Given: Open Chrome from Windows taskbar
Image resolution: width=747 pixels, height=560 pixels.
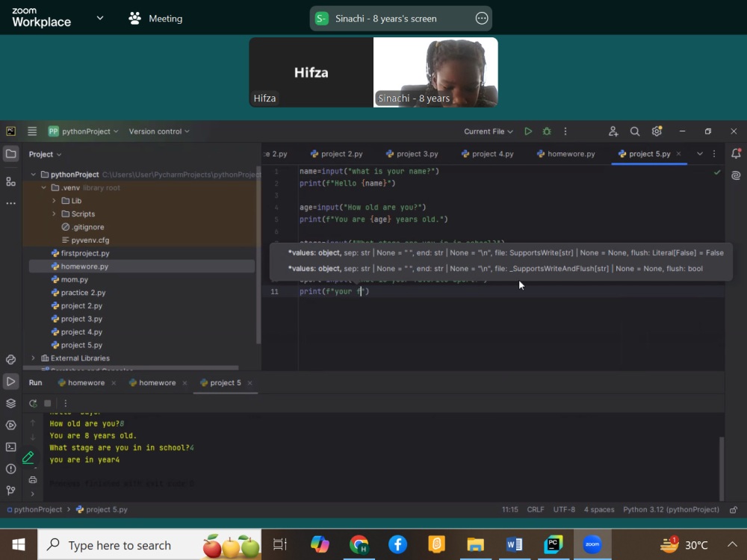Looking at the screenshot, I should click(359, 544).
